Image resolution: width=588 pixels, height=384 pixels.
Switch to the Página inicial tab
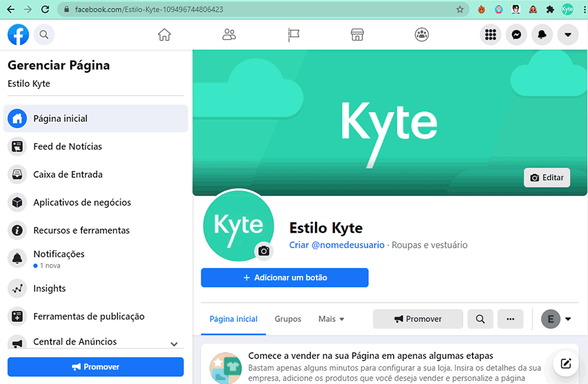click(233, 319)
